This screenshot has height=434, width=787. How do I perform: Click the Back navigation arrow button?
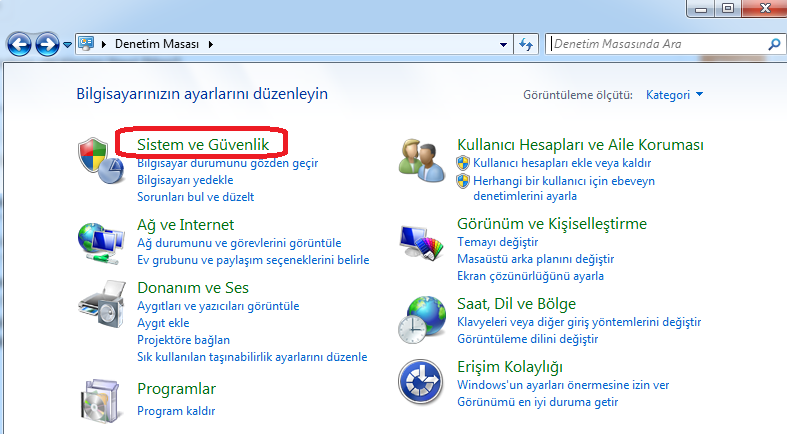coord(19,45)
